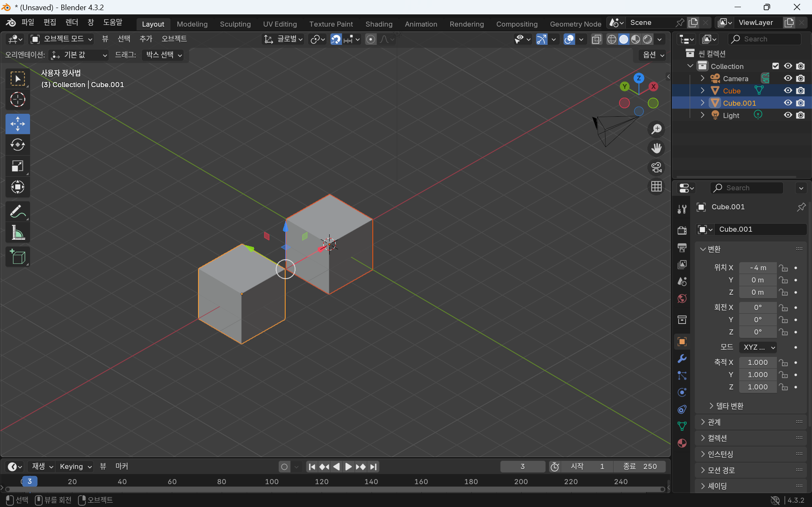Click the 마커 timeline menu
This screenshot has width=812, height=507.
point(121,466)
